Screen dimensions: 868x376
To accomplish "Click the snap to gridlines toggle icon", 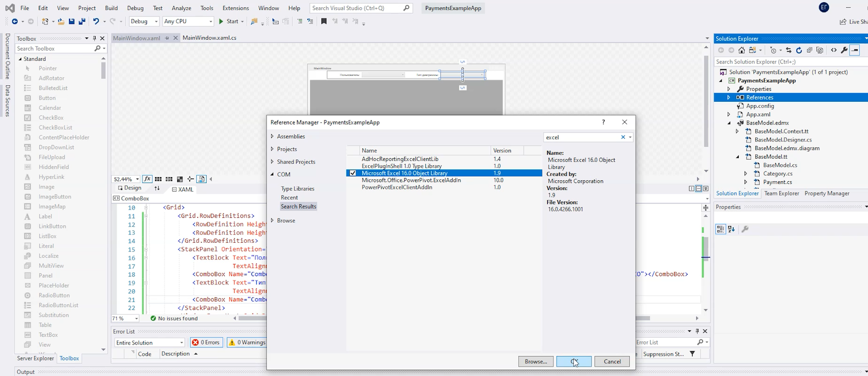I will coord(169,179).
